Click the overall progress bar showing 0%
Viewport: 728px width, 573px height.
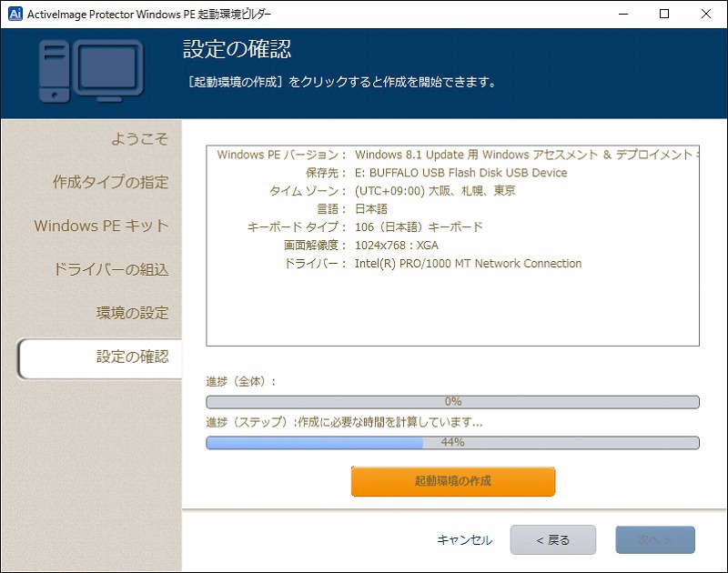point(452,402)
